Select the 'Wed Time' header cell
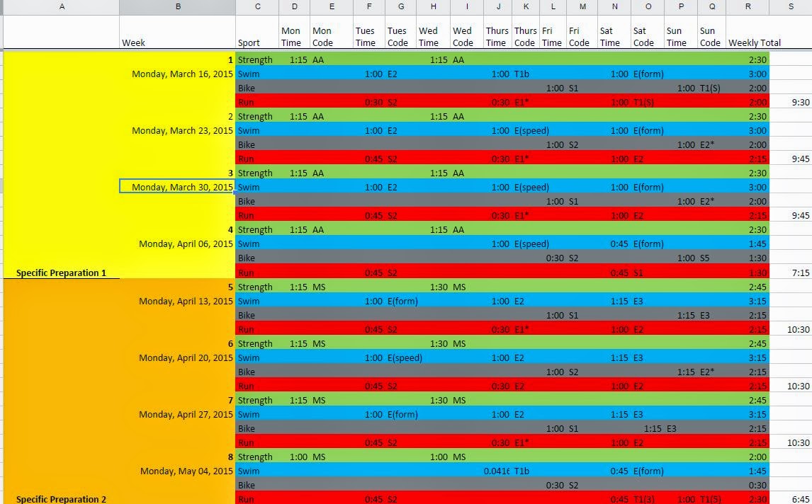 434,32
